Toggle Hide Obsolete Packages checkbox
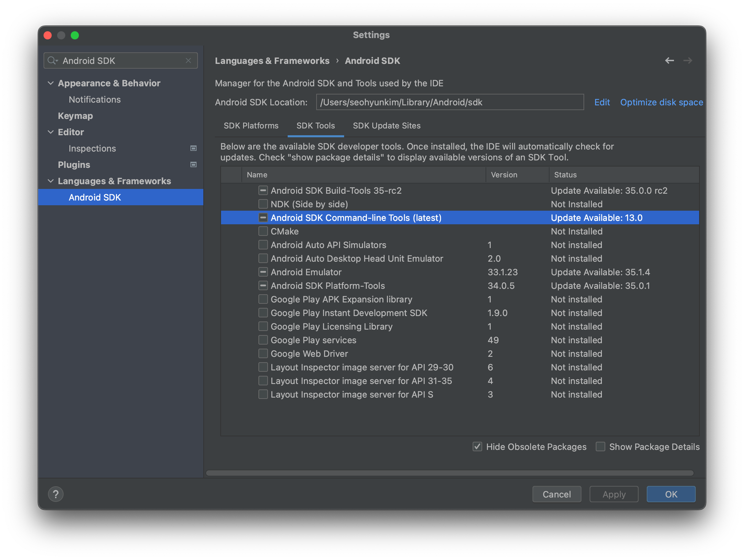The image size is (744, 560). click(477, 447)
